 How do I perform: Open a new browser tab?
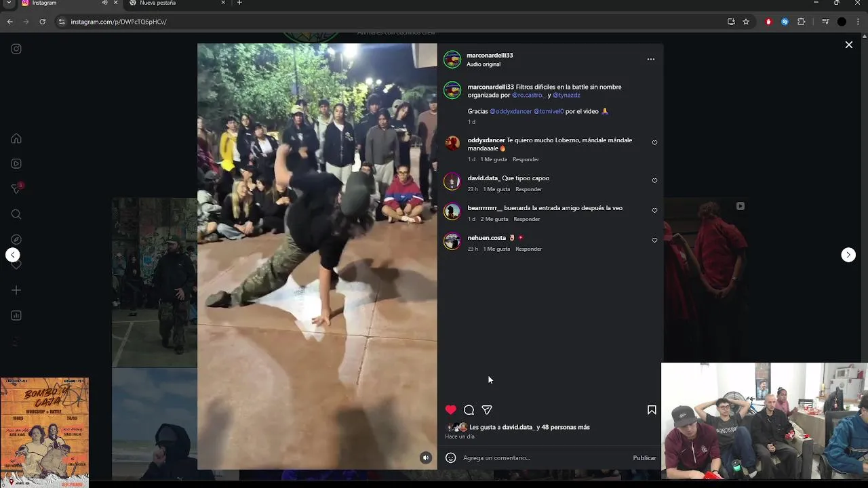click(x=239, y=3)
